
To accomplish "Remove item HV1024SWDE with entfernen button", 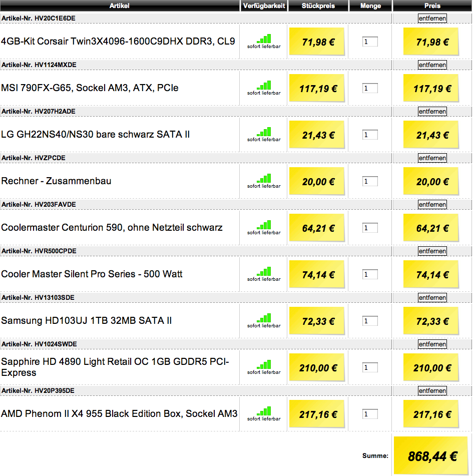I will 432,344.
